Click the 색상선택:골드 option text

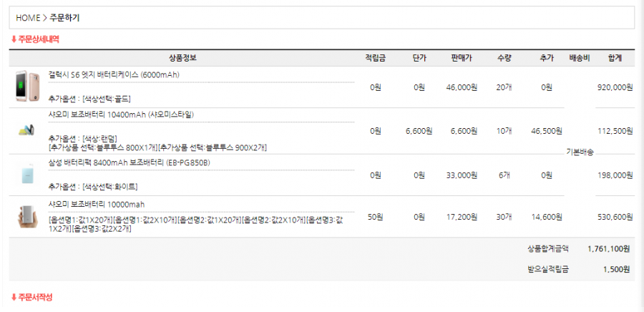pyautogui.click(x=107, y=98)
